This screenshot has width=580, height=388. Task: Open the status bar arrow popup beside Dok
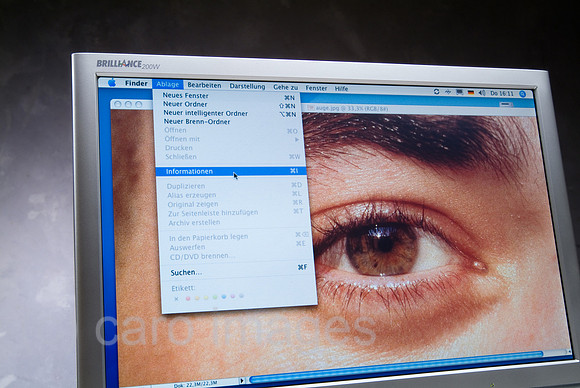[242, 380]
